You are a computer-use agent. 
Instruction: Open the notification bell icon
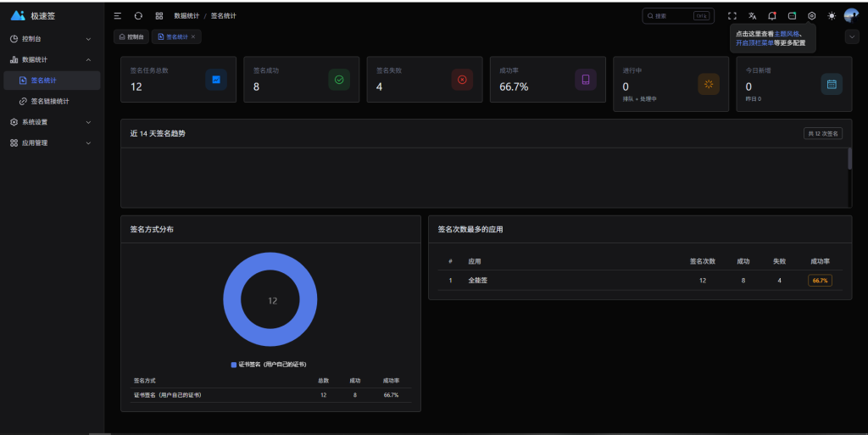[x=771, y=16]
